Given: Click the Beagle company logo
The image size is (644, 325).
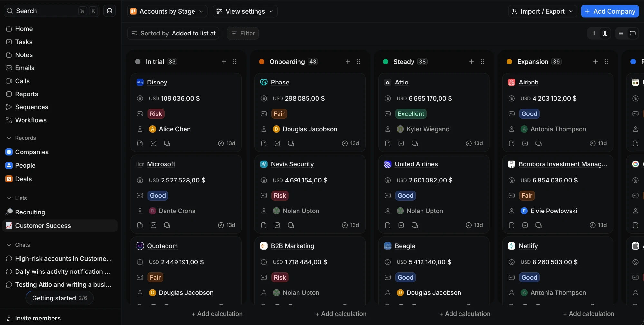Looking at the screenshot, I should [x=388, y=246].
